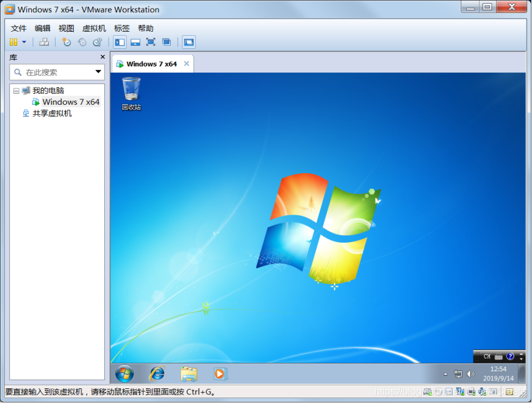Close the 库 library panel

[103, 57]
